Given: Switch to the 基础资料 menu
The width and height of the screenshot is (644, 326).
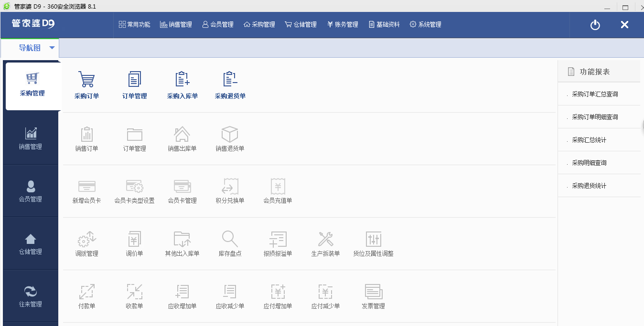Looking at the screenshot, I should coord(384,24).
